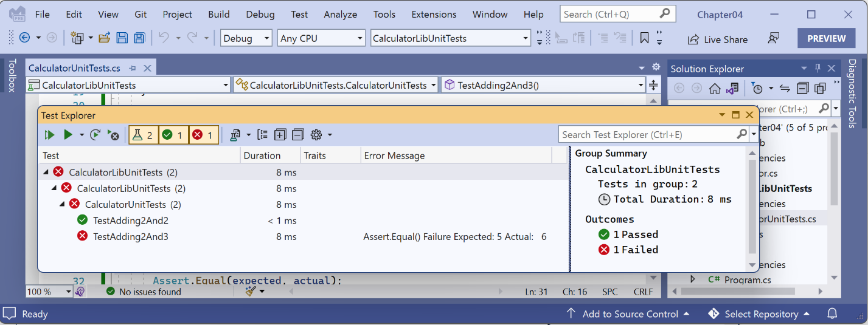The height and width of the screenshot is (325, 868).
Task: Repeat the last test run
Action: click(x=95, y=135)
